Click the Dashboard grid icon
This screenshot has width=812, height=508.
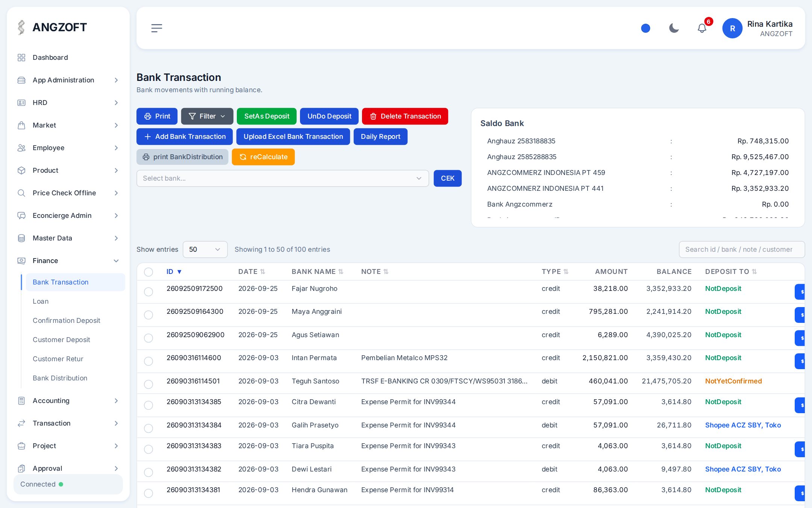coord(21,58)
